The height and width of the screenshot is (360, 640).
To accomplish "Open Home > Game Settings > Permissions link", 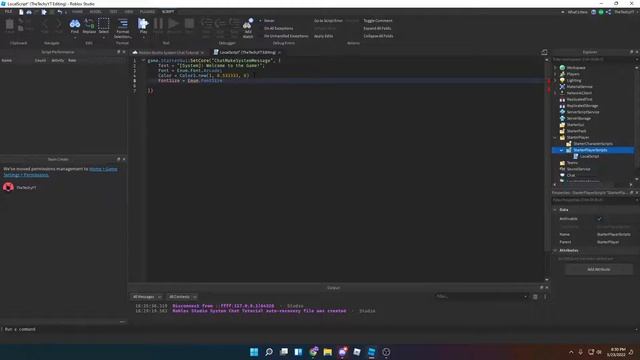I will click(60, 172).
